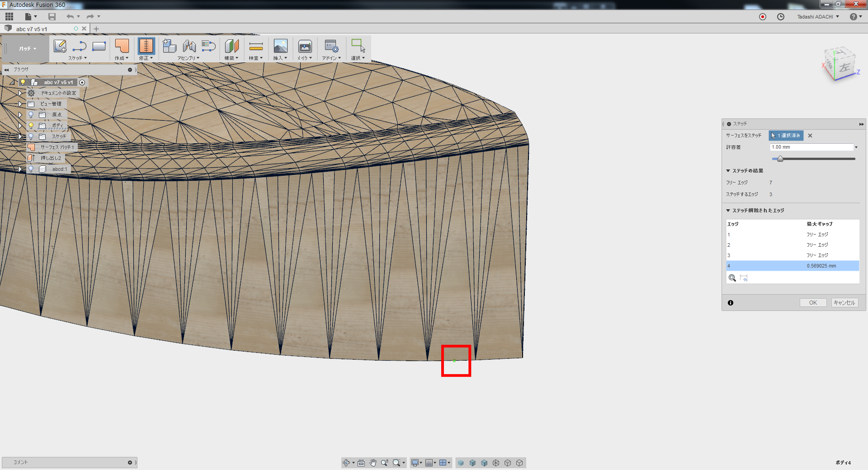Toggle visibility bulb of the Bodies folder

coord(31,126)
